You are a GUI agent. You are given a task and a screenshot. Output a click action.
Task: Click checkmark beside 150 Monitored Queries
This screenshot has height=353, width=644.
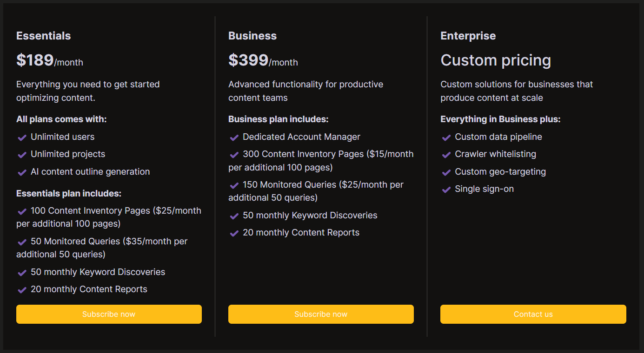coord(234,185)
